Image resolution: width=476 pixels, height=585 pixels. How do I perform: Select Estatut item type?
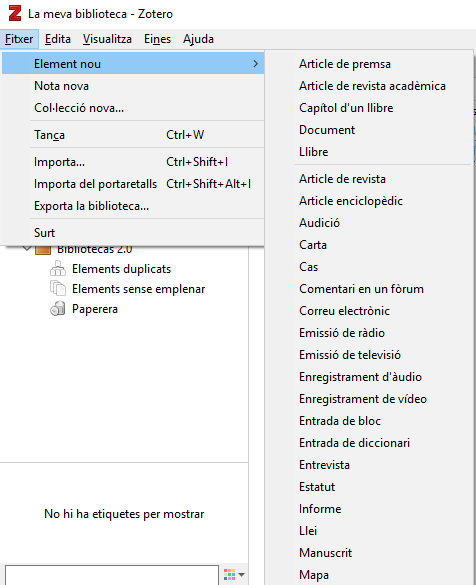point(369,487)
